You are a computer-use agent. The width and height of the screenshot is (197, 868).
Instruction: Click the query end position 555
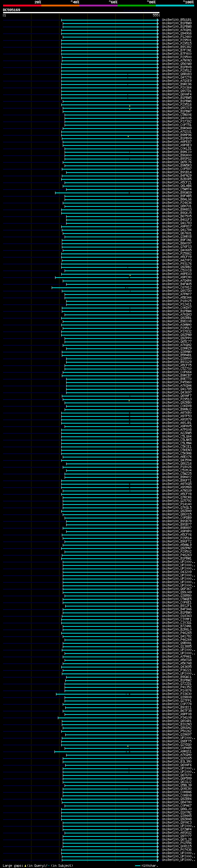pyautogui.click(x=155, y=15)
